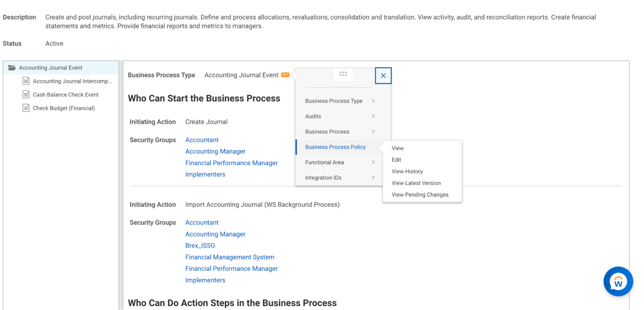The height and width of the screenshot is (310, 644).
Task: Open the Brex_ISSG security group link
Action: 200,246
